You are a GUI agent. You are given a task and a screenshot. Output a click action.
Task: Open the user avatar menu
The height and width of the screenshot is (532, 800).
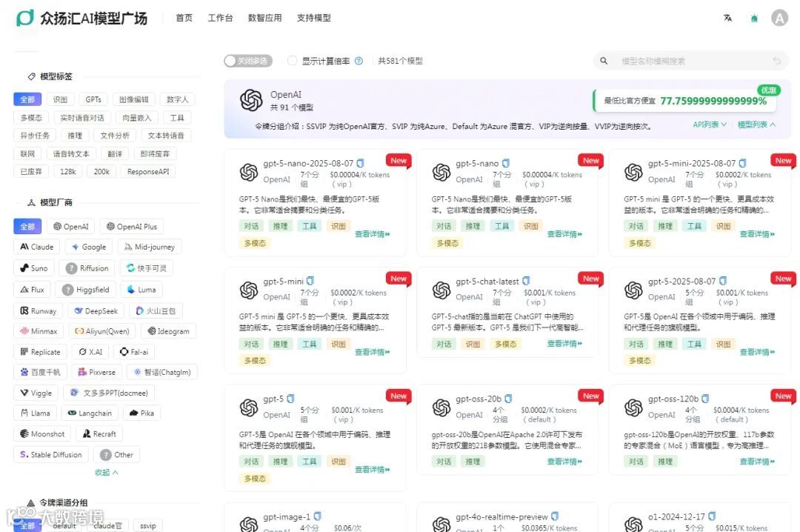pyautogui.click(x=779, y=18)
